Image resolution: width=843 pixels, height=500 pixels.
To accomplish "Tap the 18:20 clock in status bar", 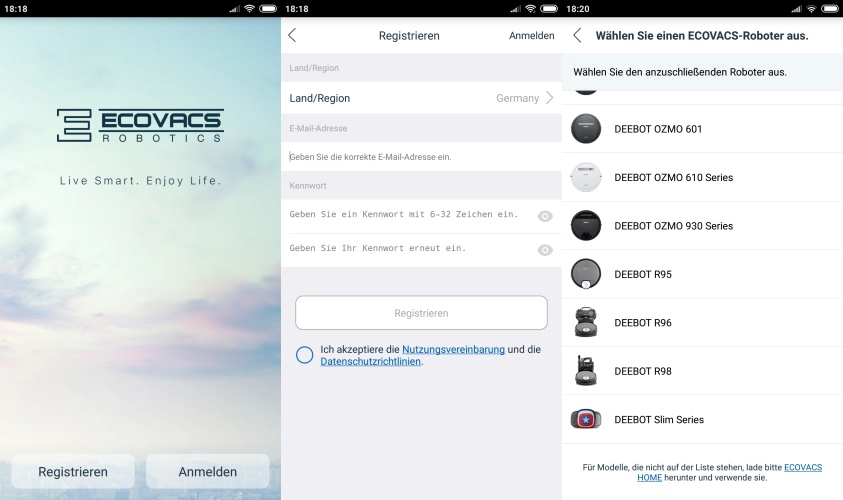I will (578, 9).
